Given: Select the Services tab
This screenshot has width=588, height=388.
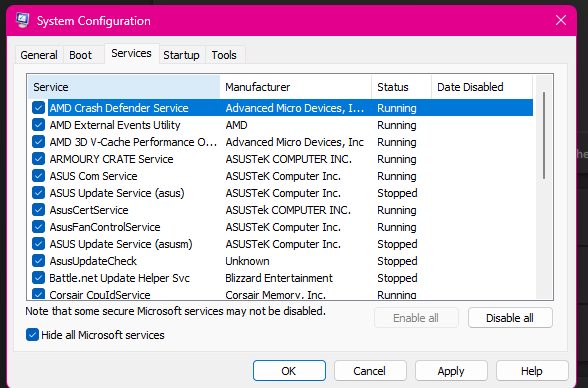Looking at the screenshot, I should pos(131,54).
